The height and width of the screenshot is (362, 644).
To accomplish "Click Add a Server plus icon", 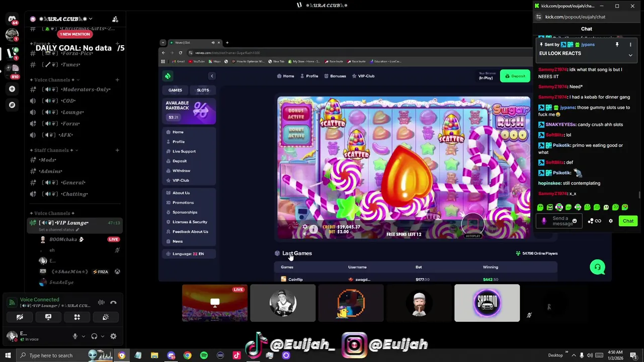I will 12,89.
